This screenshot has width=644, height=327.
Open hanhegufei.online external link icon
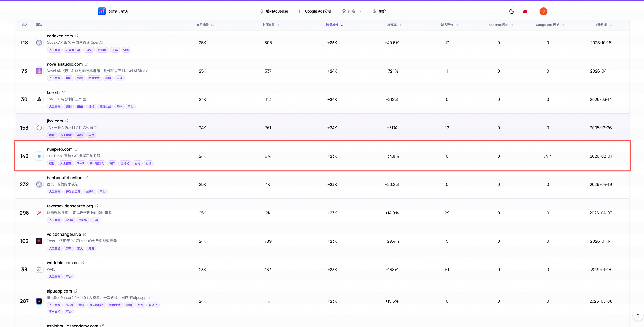(86, 178)
